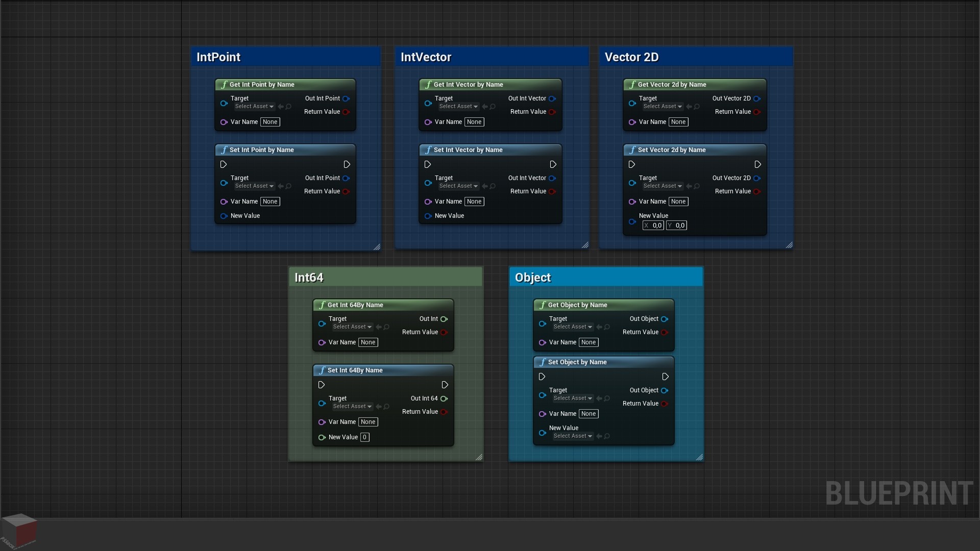Open Select Asset dropdown on Get Int 64By Name
This screenshot has height=551, width=980.
tap(352, 327)
